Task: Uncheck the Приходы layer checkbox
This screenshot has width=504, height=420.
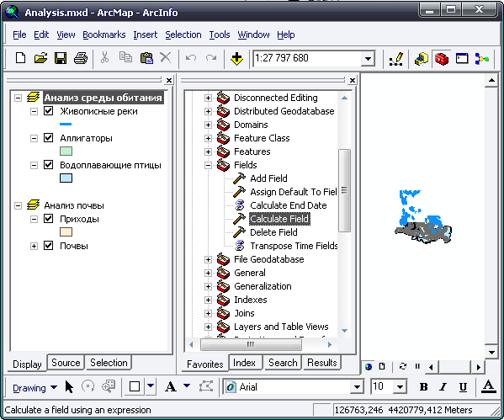Action: pos(48,219)
